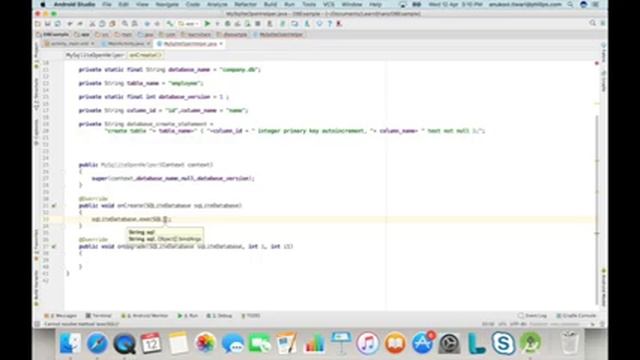Open the TODO tool window
640x360 pixels.
251,316
